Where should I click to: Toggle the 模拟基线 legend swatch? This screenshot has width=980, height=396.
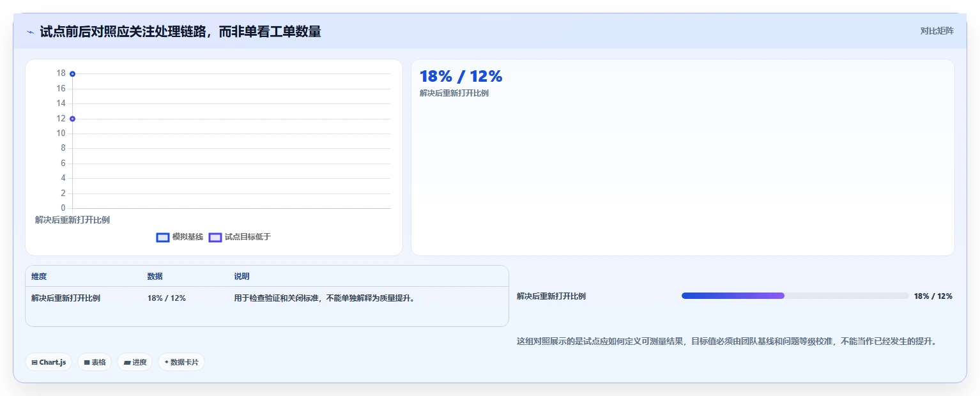pyautogui.click(x=163, y=238)
